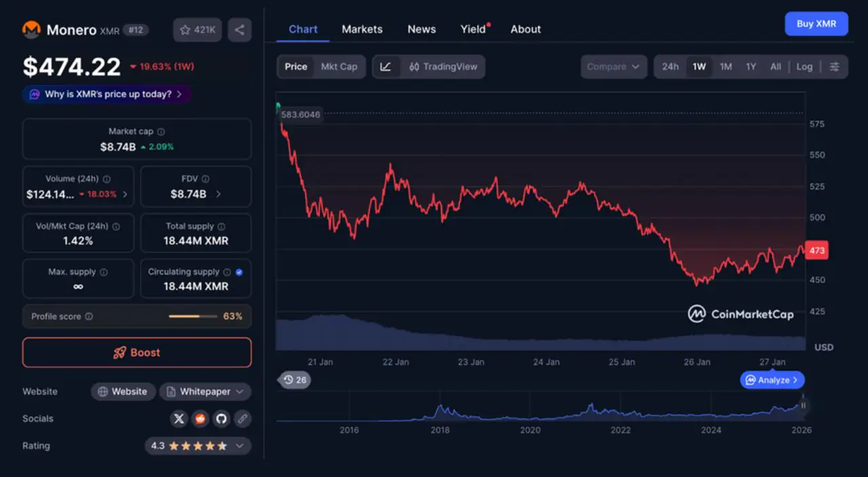
Task: Click the share icon next to watchlist
Action: coord(239,30)
